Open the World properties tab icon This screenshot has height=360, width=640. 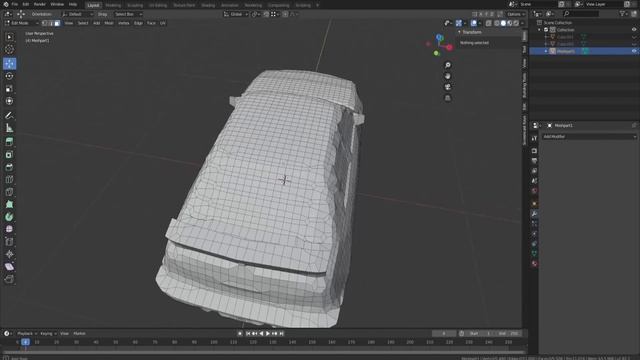click(534, 191)
